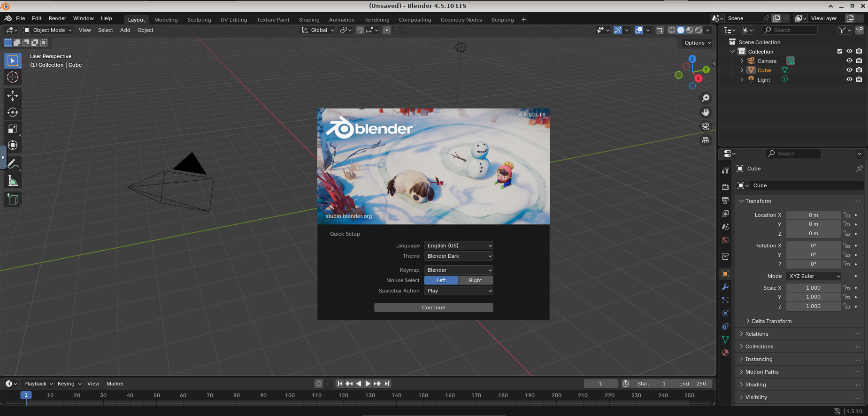Viewport: 868px width, 416px height.
Task: Open the Spacebar Action dropdown
Action: 459,291
